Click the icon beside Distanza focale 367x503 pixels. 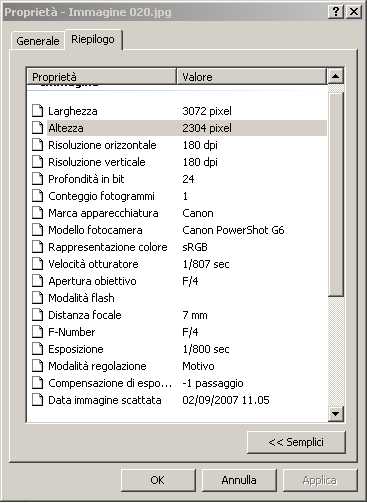click(x=38, y=315)
